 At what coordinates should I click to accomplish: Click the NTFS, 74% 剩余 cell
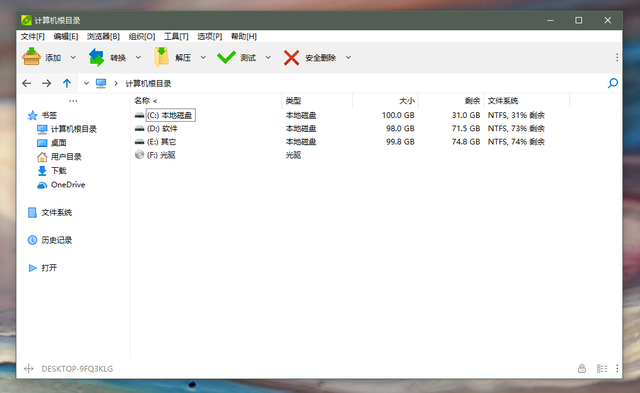[x=516, y=142]
